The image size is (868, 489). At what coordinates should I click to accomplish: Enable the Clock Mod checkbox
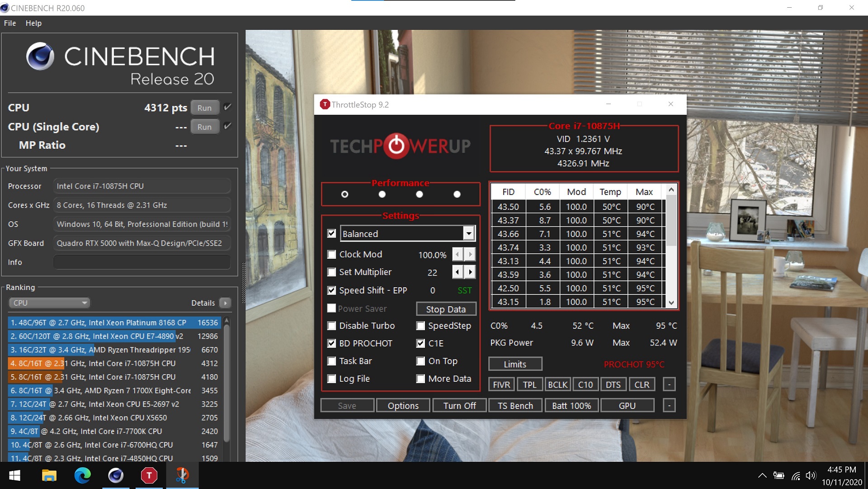332,254
